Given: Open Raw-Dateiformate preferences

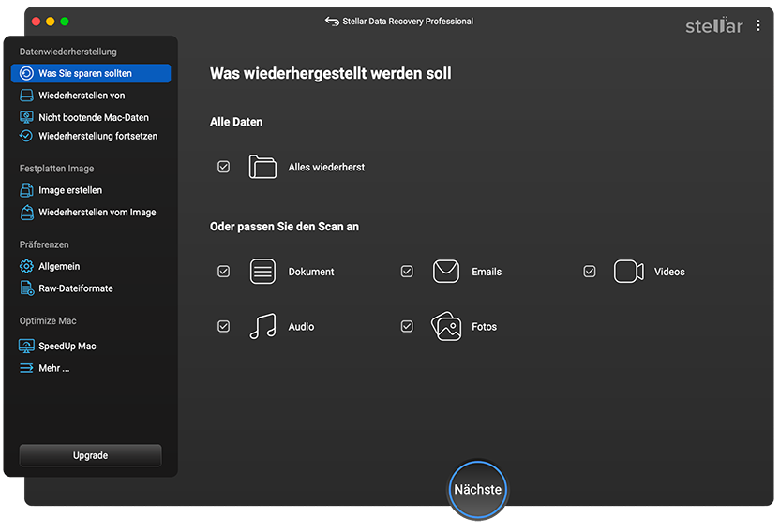Looking at the screenshot, I should [75, 288].
